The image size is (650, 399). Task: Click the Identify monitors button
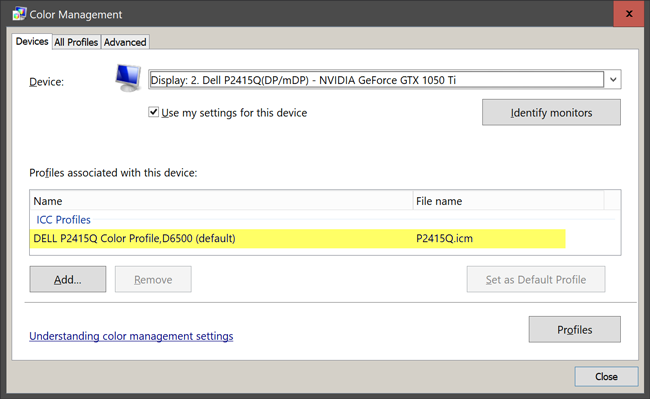click(551, 112)
